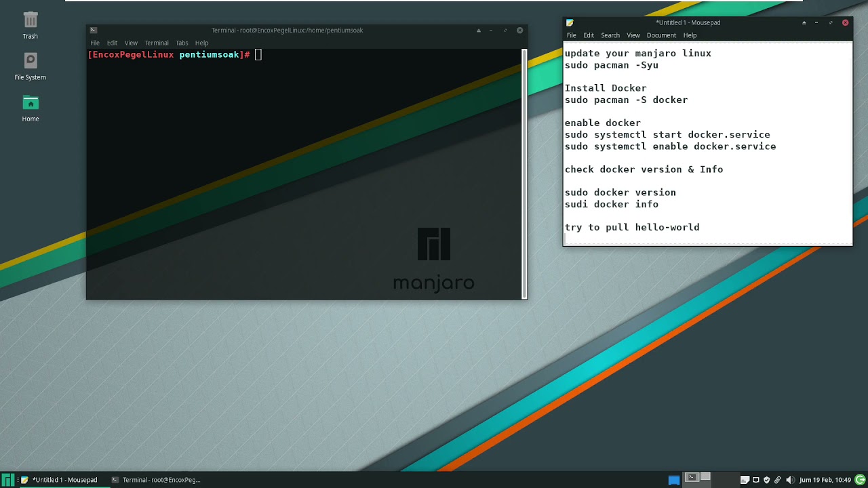Screen dimensions: 868x488
Task: Open the terminal Help menu
Action: click(201, 43)
